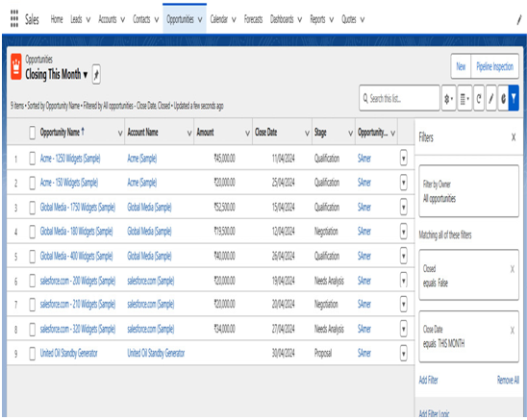Click the Search this list field
The image size is (527, 420).
[400, 98]
